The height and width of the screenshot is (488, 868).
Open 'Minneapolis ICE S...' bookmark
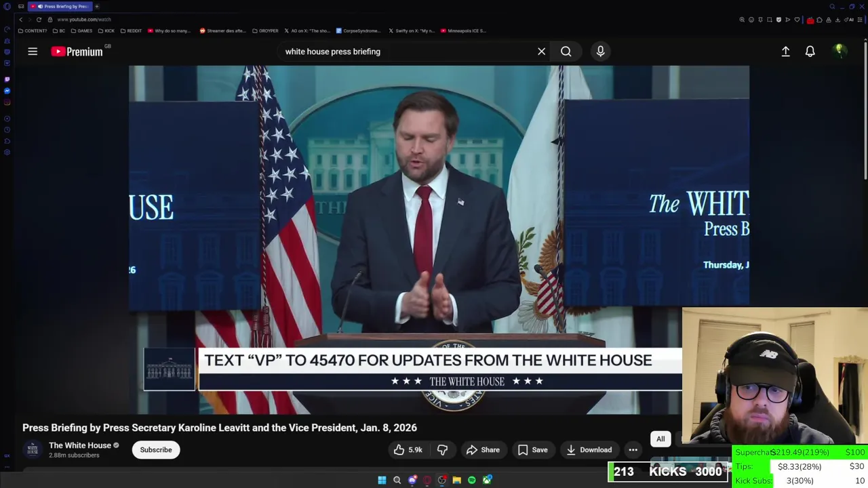click(463, 30)
